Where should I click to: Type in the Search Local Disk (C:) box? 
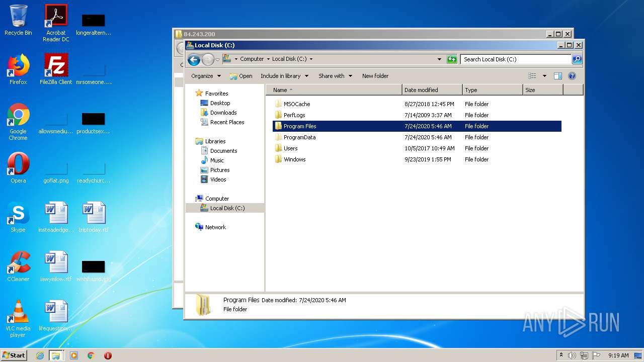(x=516, y=59)
